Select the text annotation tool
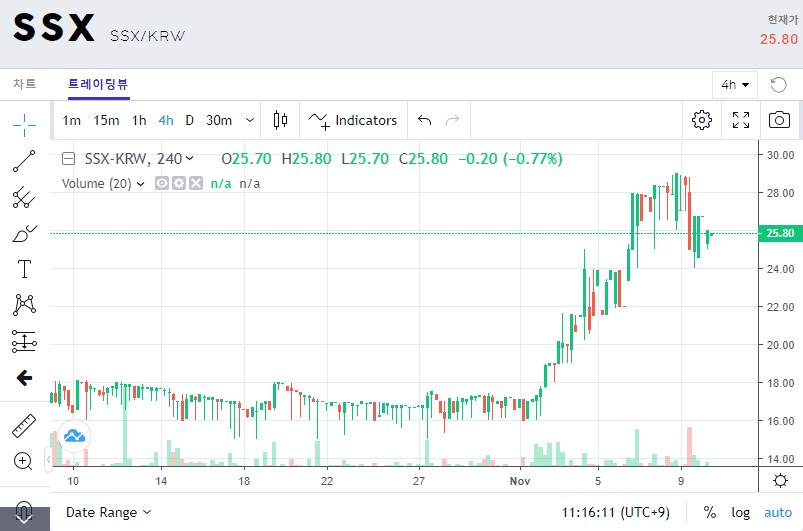The width and height of the screenshot is (803, 531). (x=24, y=269)
